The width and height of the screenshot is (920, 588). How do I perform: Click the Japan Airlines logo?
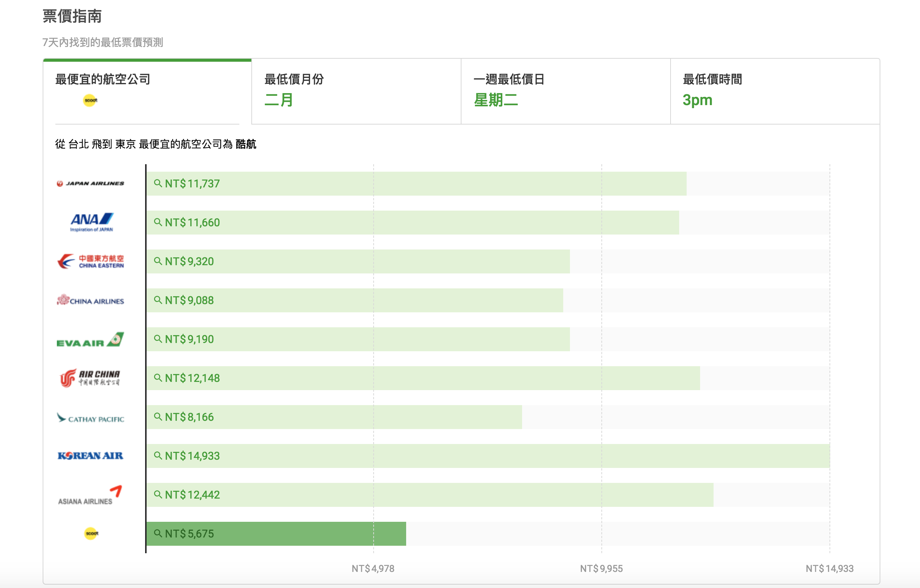90,183
